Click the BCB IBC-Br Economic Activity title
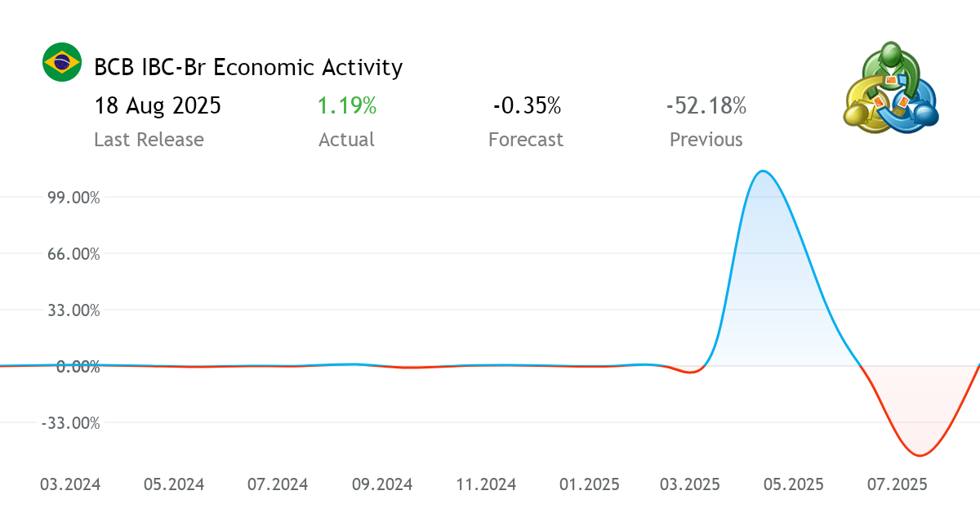The image size is (980, 513). (248, 67)
